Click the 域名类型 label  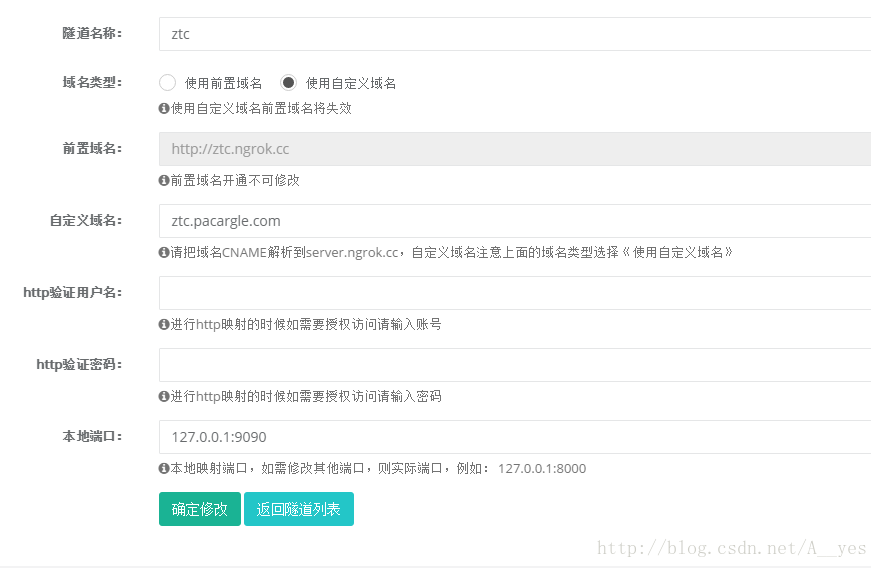pos(92,83)
